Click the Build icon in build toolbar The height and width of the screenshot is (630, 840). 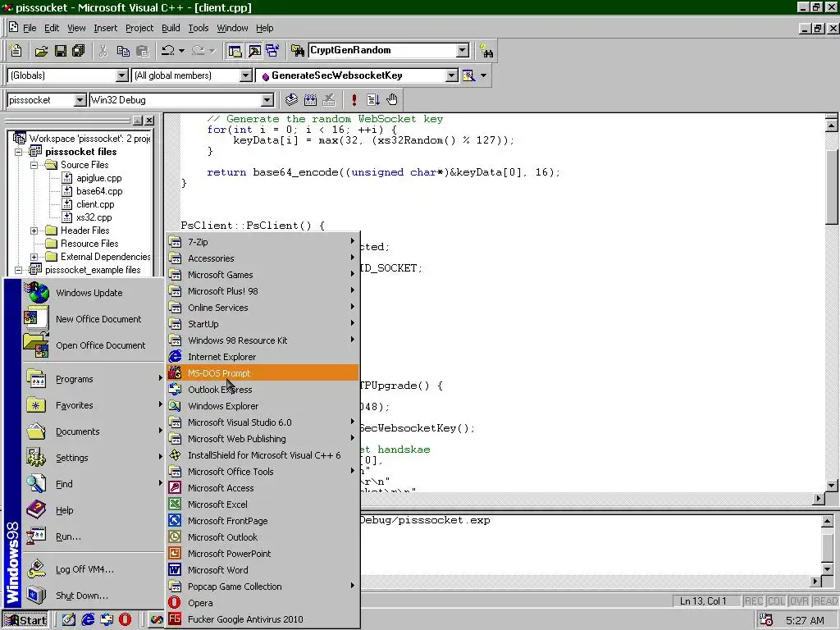[x=310, y=99]
